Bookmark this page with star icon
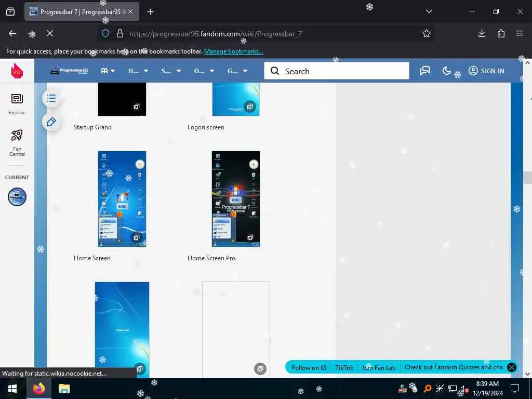Screen dimensions: 532x399 coord(427,33)
